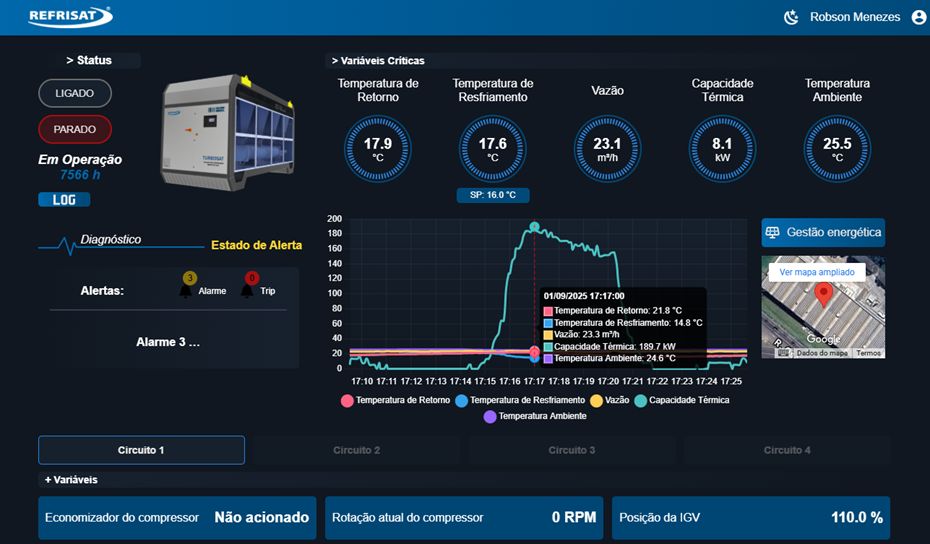Click the Google logo on map
Viewport: 930px width, 544px height.
coord(823,339)
